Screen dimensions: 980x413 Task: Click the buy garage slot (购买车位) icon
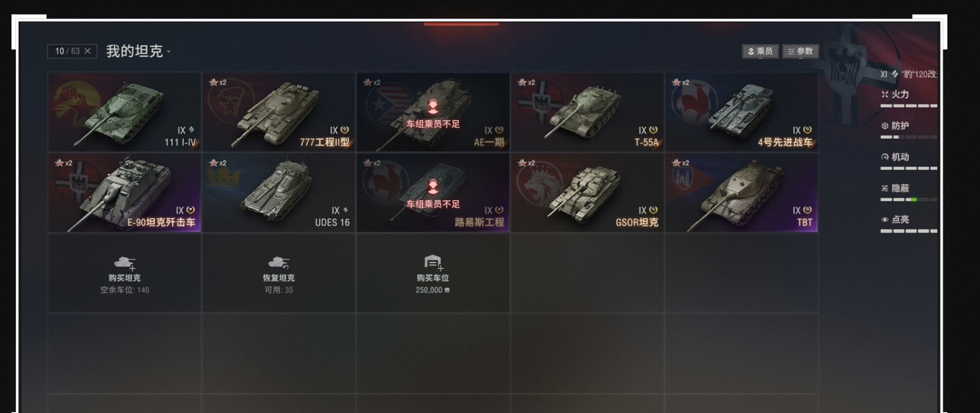click(x=433, y=262)
